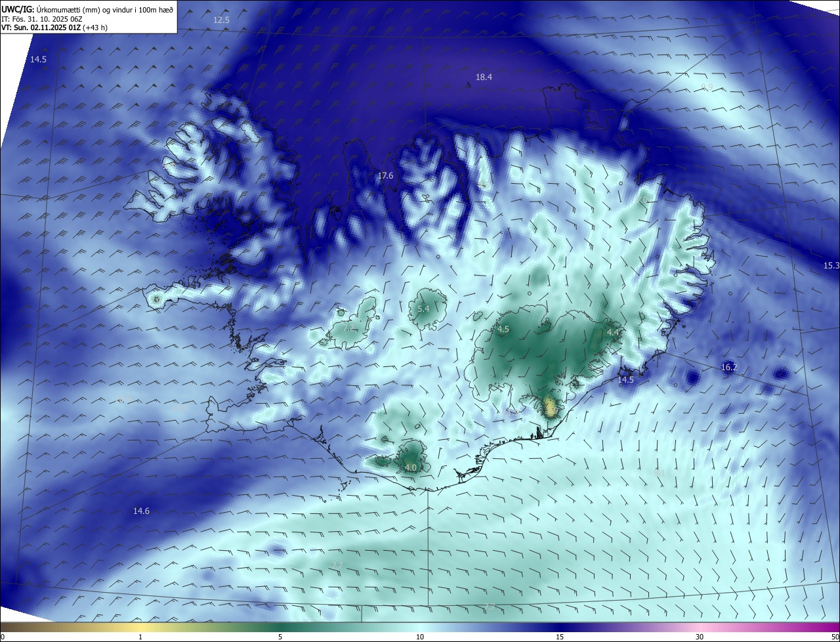This screenshot has height=642, width=840.
Task: Click the 4.0 value on the small glacier
Action: pyautogui.click(x=411, y=468)
